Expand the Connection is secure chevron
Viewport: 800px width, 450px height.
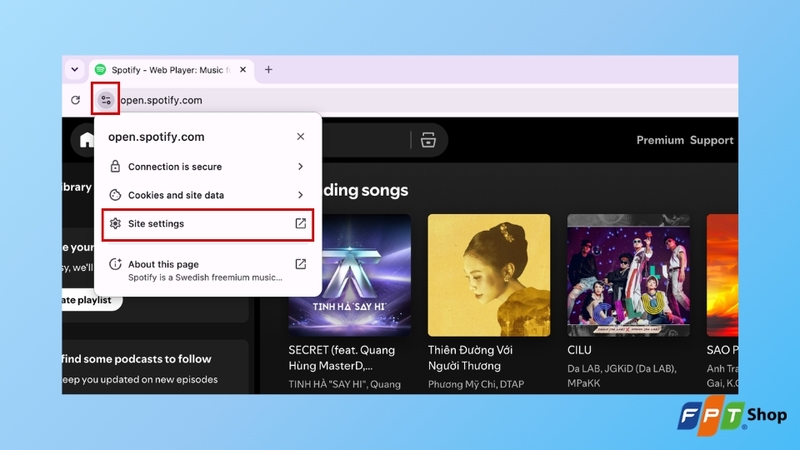pos(301,166)
